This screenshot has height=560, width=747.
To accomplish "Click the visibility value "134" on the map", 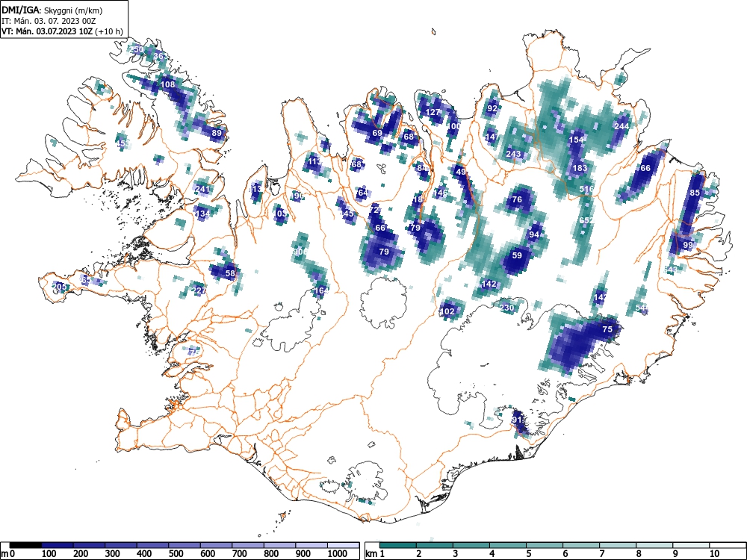I will pos(202,214).
